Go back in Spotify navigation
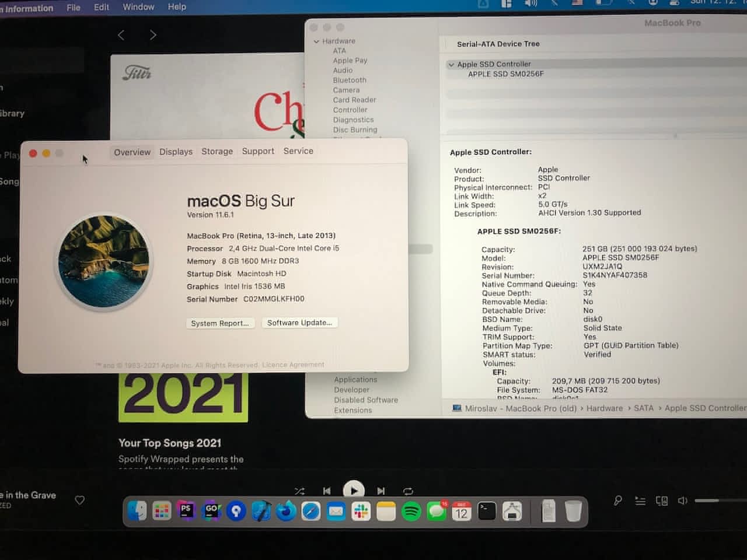Screen dimensions: 747x560 click(121, 35)
